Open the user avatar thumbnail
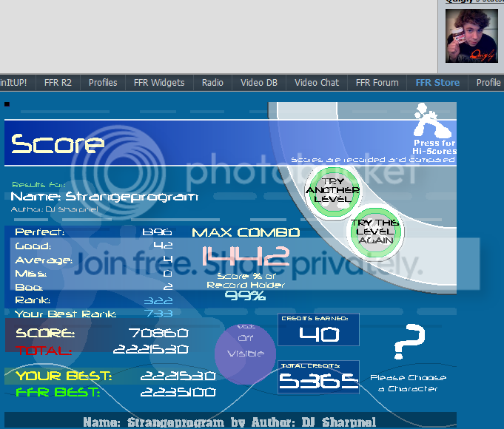504x429 pixels. [x=466, y=35]
